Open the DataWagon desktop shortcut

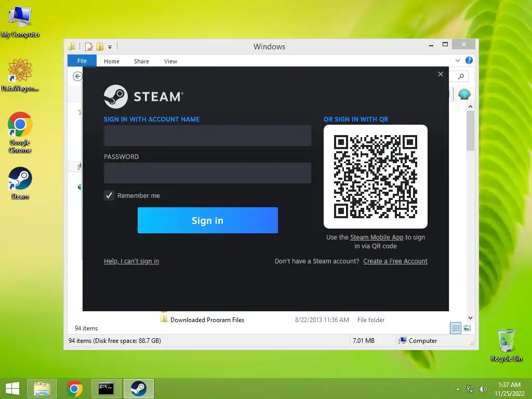point(20,75)
